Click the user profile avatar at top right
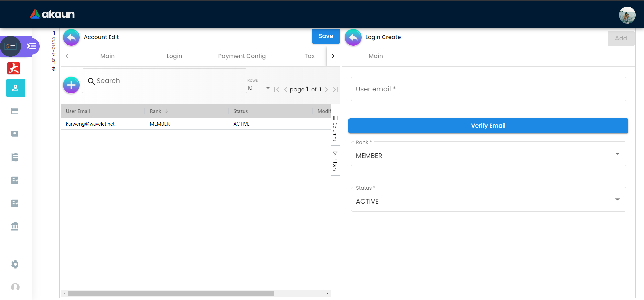Screen dimensions: 644x300 [x=627, y=15]
